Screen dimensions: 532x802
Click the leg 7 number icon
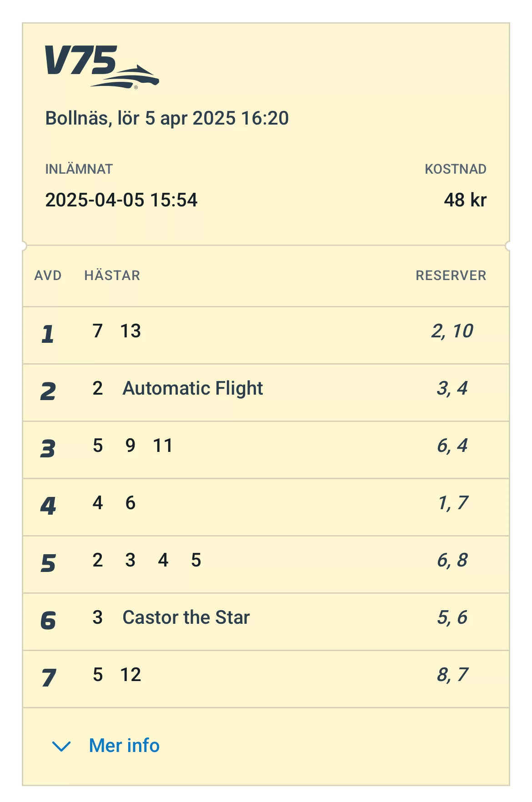[x=48, y=678]
